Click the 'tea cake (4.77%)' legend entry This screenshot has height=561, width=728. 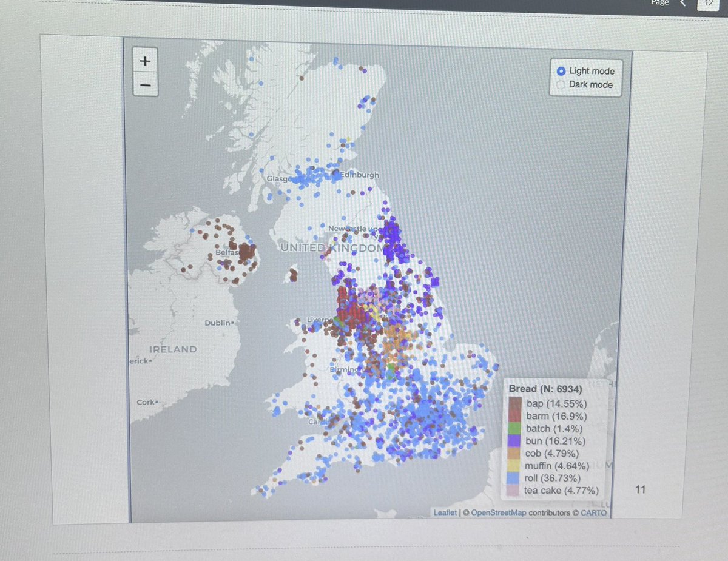[562, 491]
